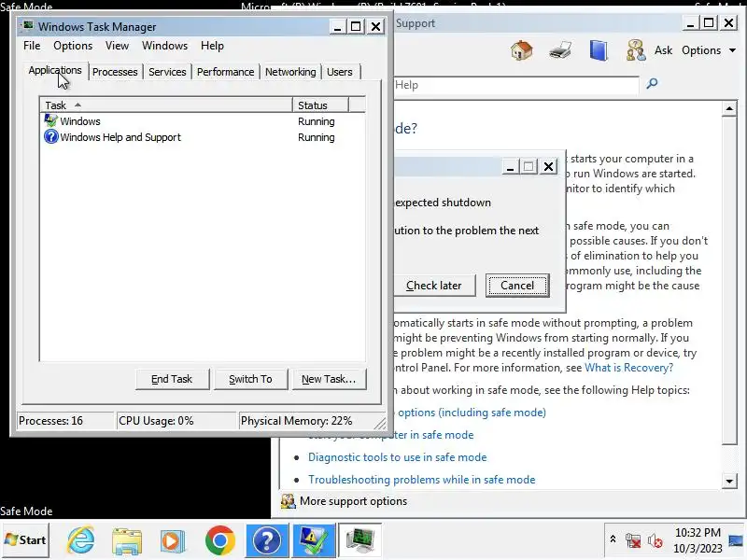
Task: Click the magnifier search icon in Help
Action: [652, 84]
